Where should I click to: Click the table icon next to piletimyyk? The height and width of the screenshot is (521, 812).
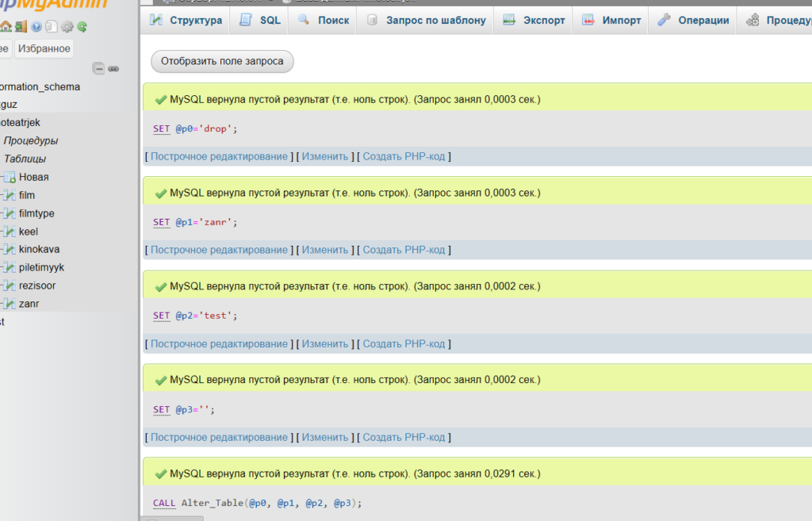click(x=10, y=267)
